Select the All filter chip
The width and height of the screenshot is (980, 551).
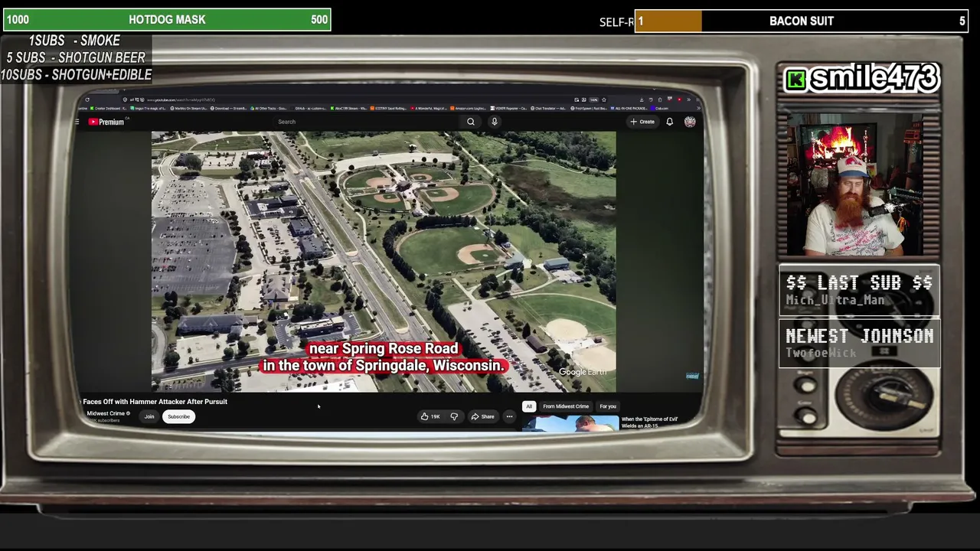coord(529,406)
